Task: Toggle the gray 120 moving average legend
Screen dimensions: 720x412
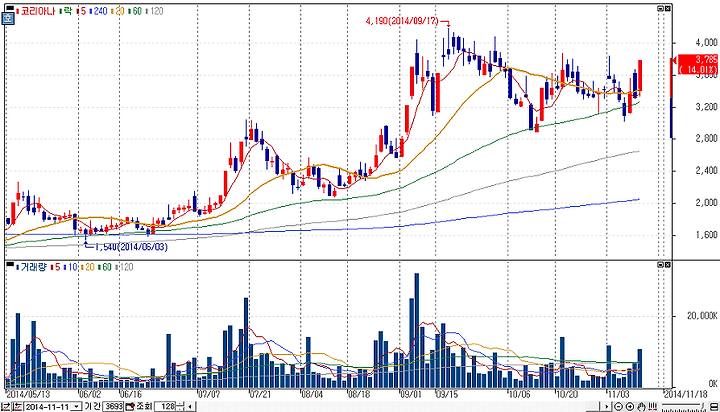Action: pyautogui.click(x=155, y=11)
